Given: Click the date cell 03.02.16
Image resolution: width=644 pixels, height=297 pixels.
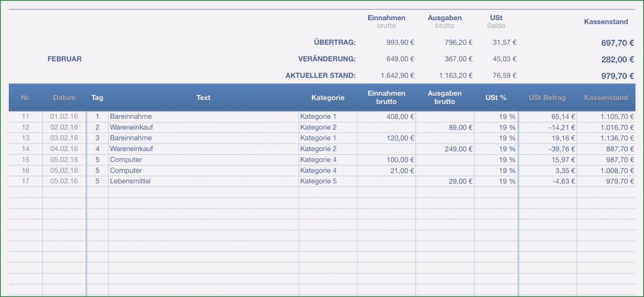Looking at the screenshot, I should (x=64, y=138).
